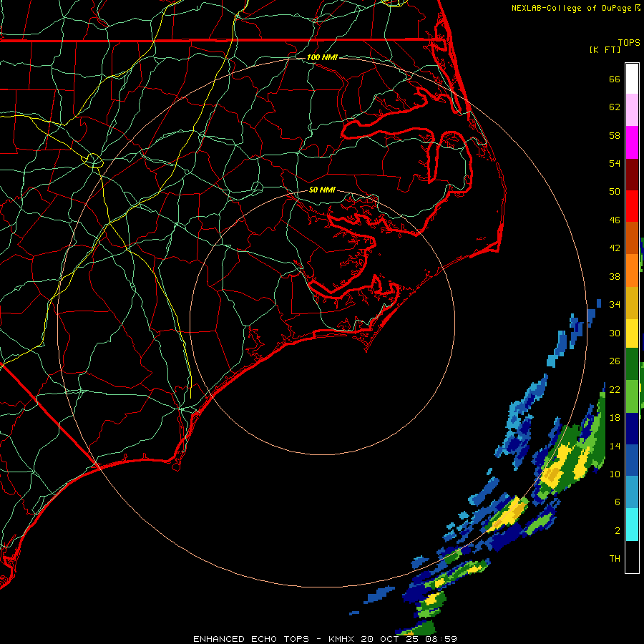Click the legend value 2
Image resolution: width=644 pixels, height=644 pixels.
(x=618, y=531)
